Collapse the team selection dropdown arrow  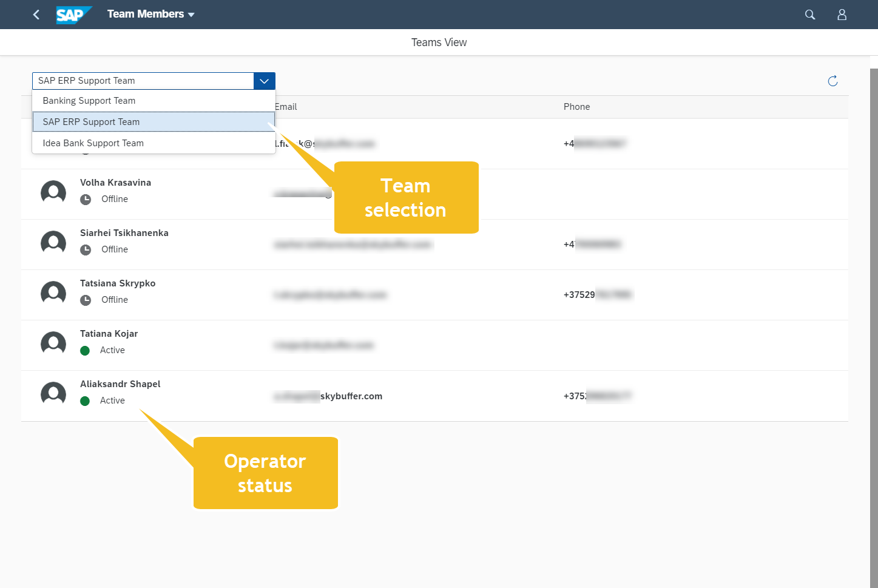click(x=264, y=81)
